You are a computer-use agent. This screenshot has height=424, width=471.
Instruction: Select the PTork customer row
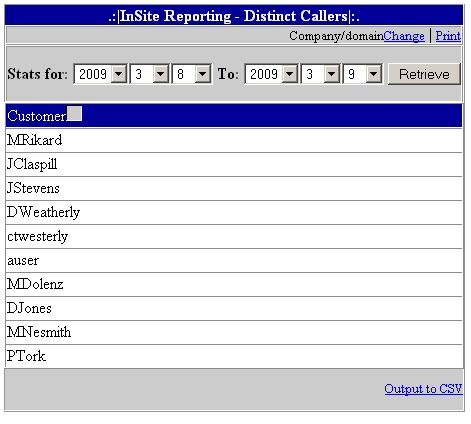pyautogui.click(x=234, y=356)
